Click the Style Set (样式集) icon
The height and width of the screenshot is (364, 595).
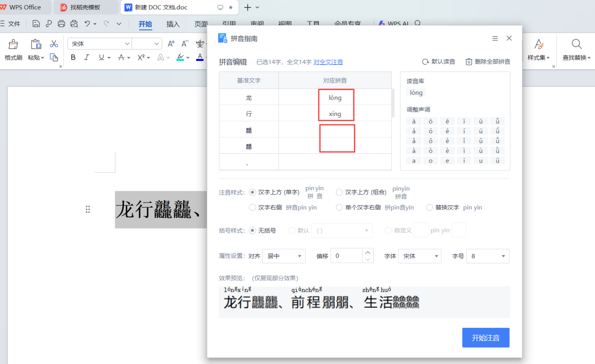[539, 44]
